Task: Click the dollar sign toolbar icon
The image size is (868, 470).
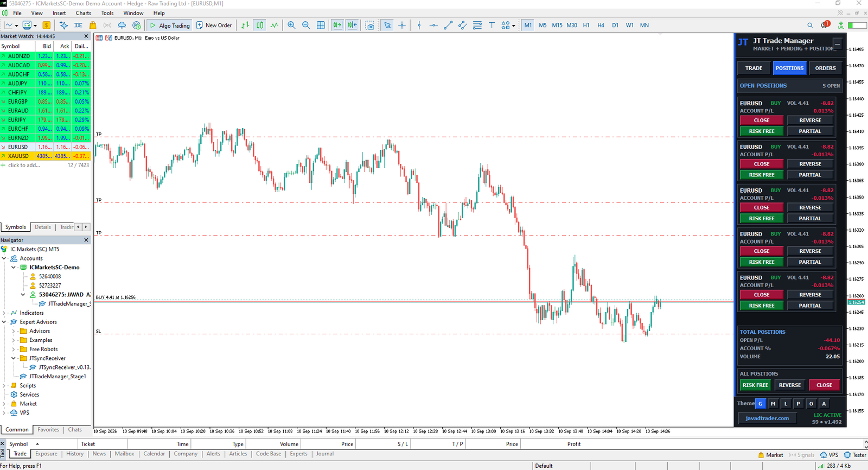Action: pos(47,25)
